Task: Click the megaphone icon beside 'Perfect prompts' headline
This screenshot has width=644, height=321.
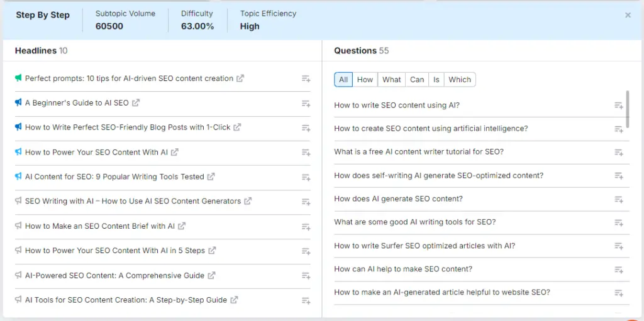Action: pos(18,79)
